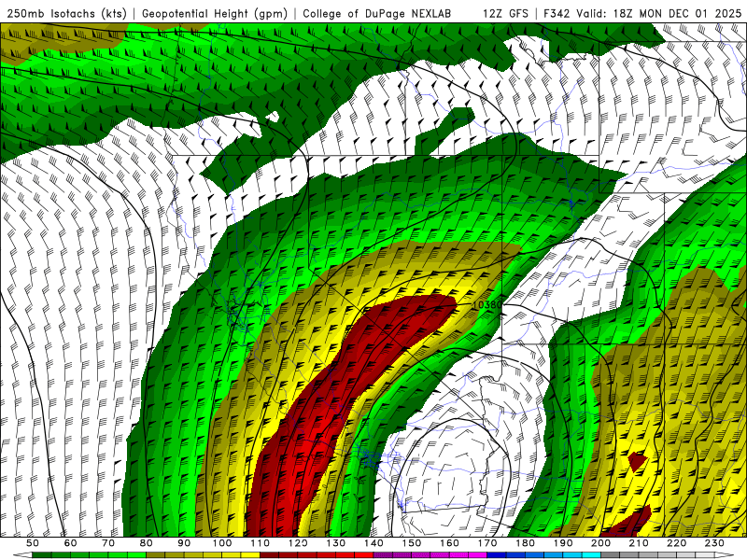Viewport: 747px width, 560px height.
Task: Select the 'F342' forecast hour label
Action: pos(556,13)
